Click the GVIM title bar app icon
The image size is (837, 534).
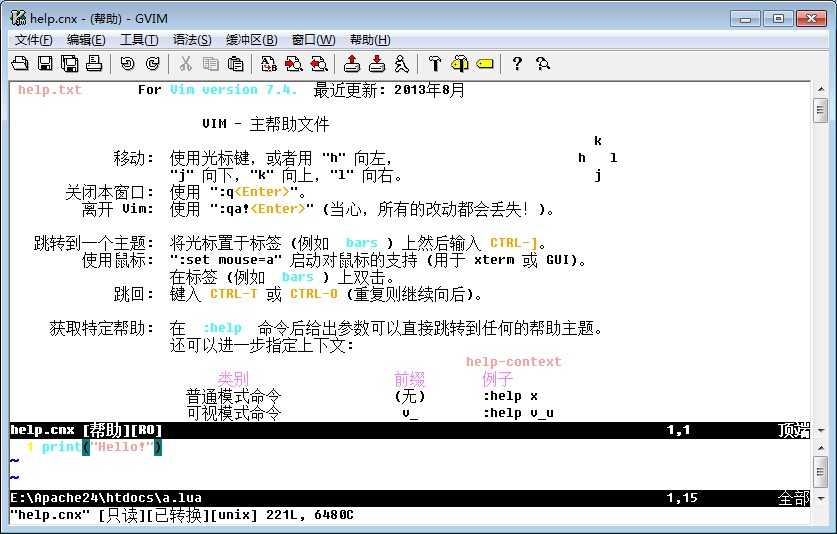point(18,18)
